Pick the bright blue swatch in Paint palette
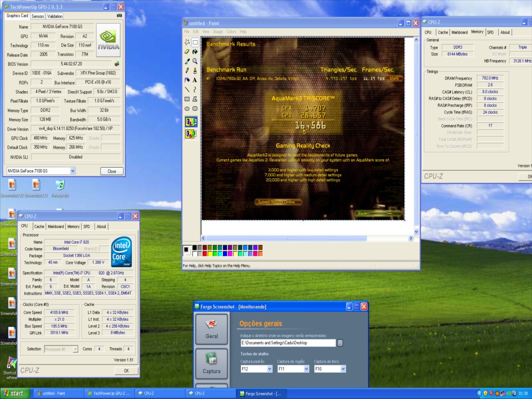This screenshot has width=532, height=399. tap(225, 253)
